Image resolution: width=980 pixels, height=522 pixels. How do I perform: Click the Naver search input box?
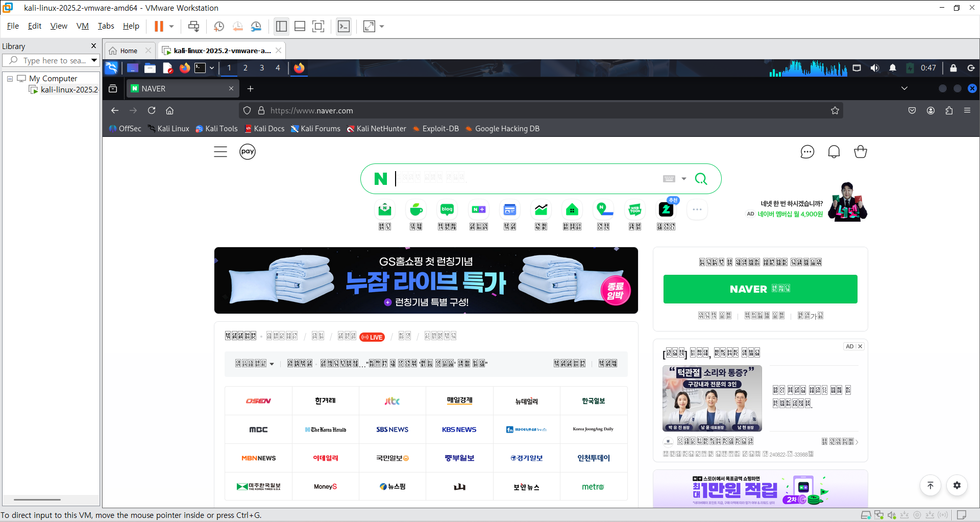point(526,178)
